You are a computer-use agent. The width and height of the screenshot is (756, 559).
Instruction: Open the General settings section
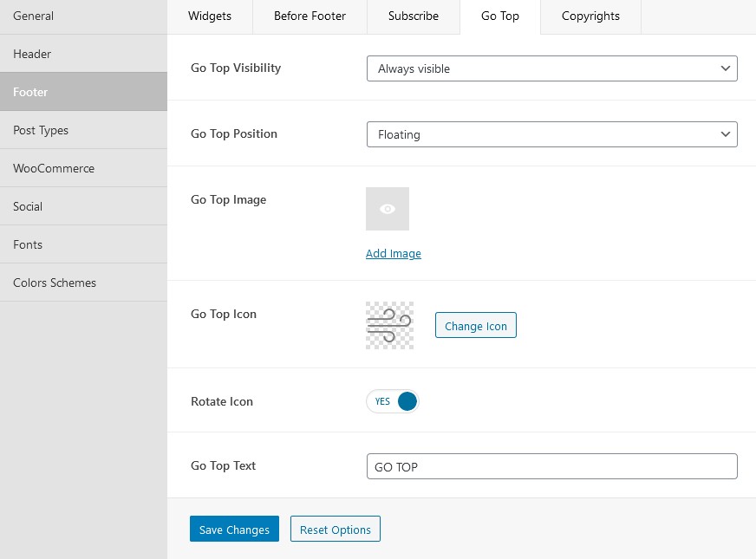[83, 16]
